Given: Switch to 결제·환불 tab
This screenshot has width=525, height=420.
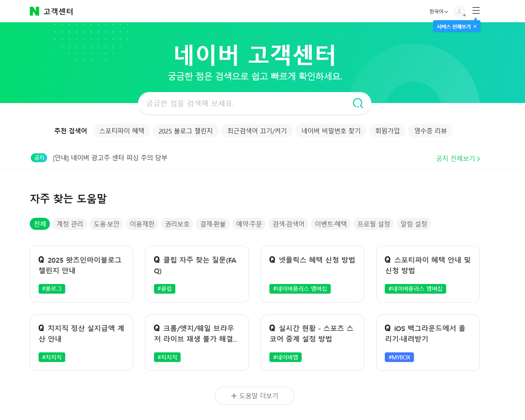Looking at the screenshot, I should click(213, 224).
